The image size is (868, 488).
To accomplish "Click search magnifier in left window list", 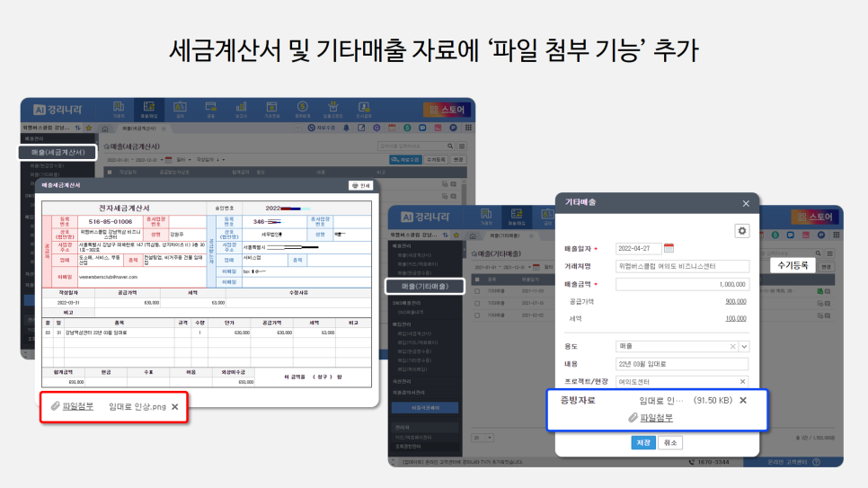I will point(450,146).
